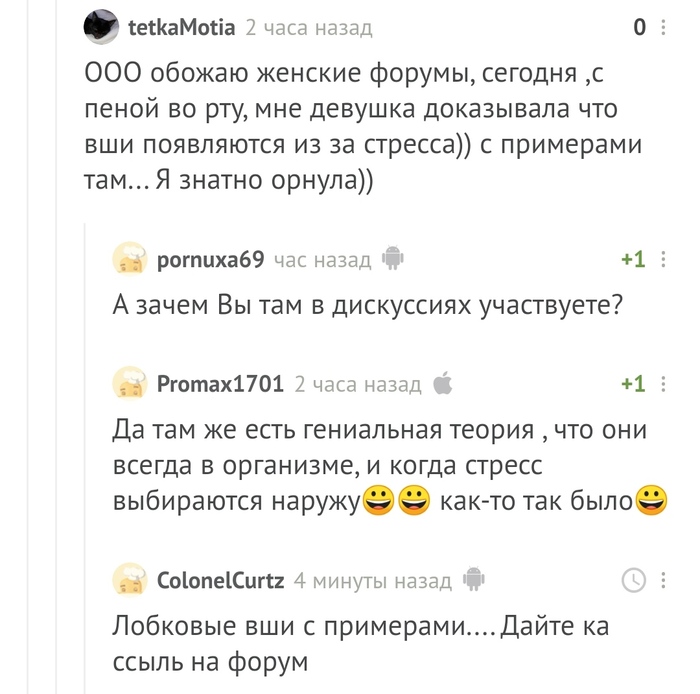This screenshot has height=694, width=700.
Task: Click the Android icon beside ColonelCurtz
Action: [474, 580]
